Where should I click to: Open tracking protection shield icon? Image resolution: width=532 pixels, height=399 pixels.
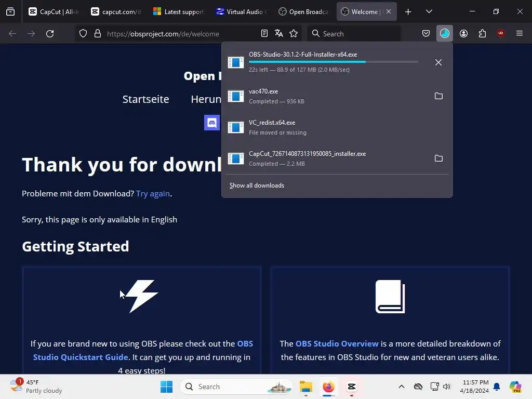pyautogui.click(x=83, y=34)
